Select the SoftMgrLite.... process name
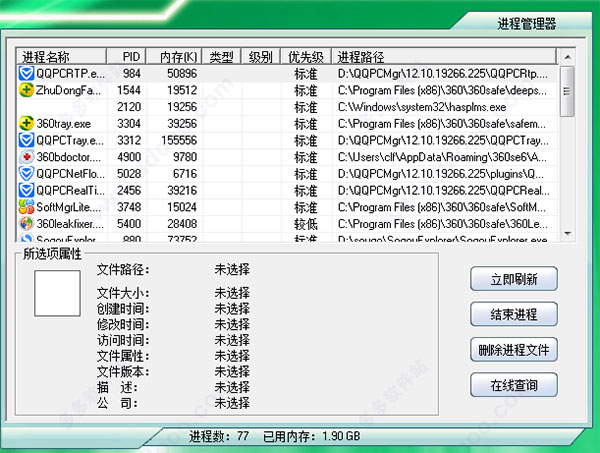The width and height of the screenshot is (600, 453). tap(68, 207)
